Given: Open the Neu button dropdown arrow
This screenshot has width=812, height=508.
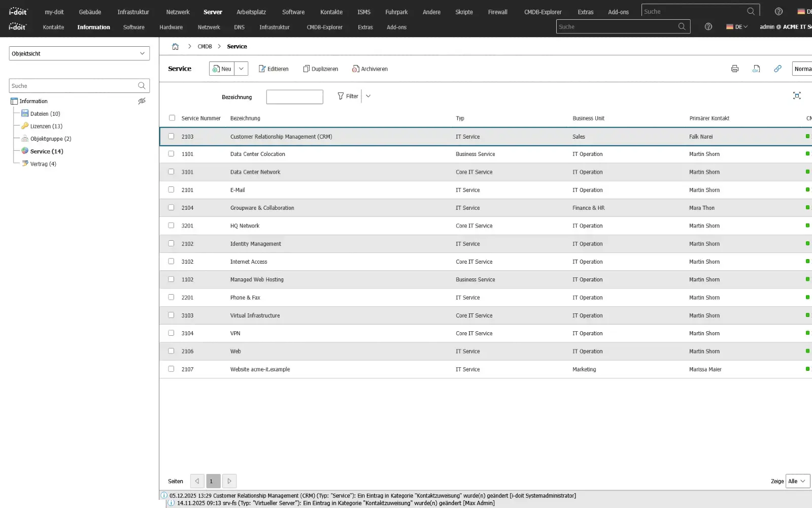Looking at the screenshot, I should coord(241,69).
